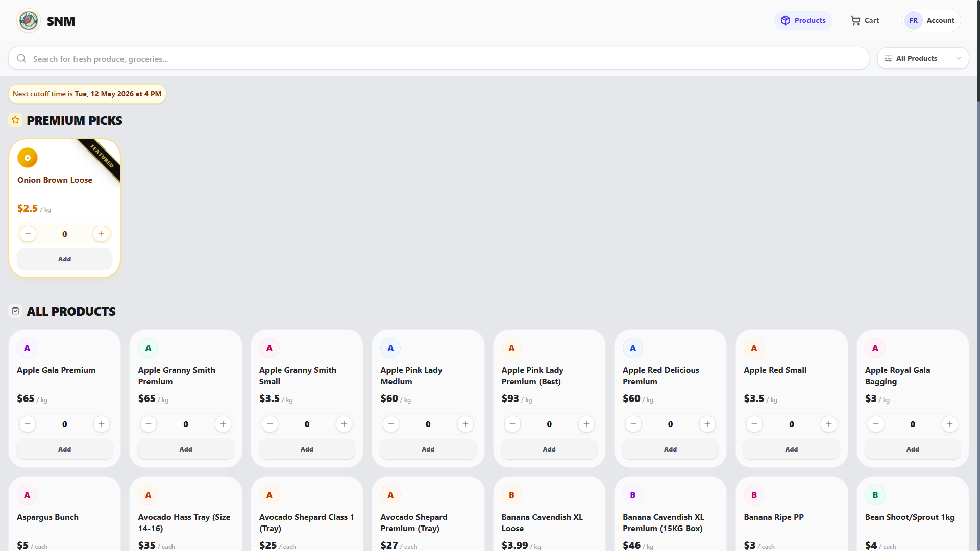Screen dimensions: 980x551
Task: Decrease Onion Brown Loose quantity
Action: pos(28,234)
